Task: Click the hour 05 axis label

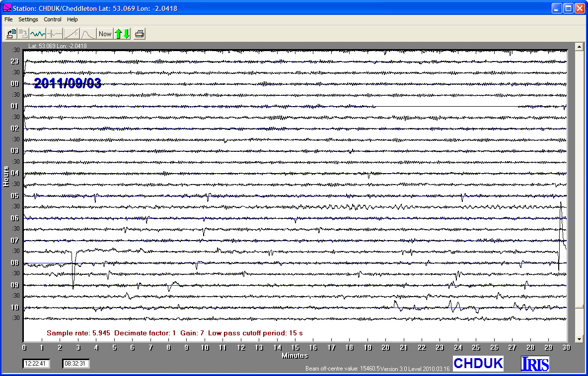Action: (15, 195)
